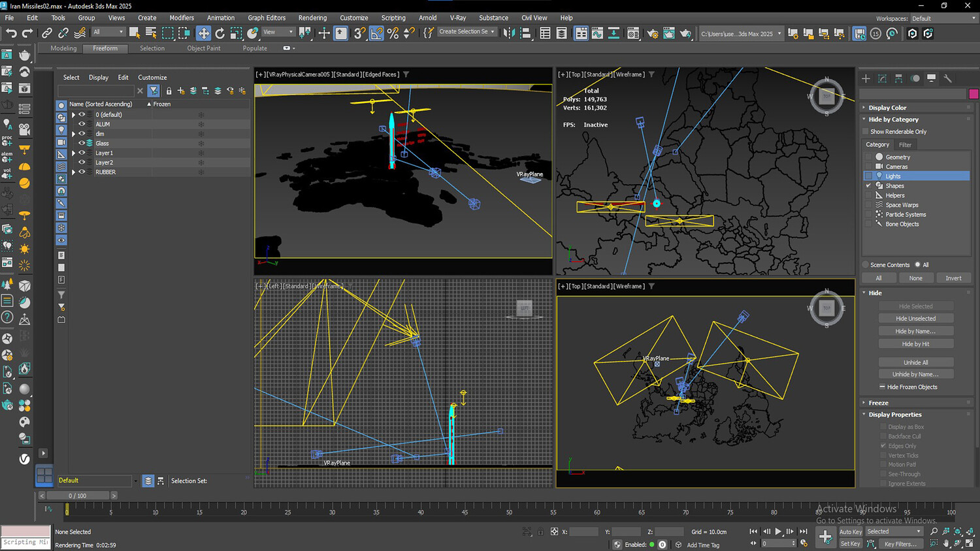Click the Mirror tool icon
The width and height of the screenshot is (980, 551).
509,33
